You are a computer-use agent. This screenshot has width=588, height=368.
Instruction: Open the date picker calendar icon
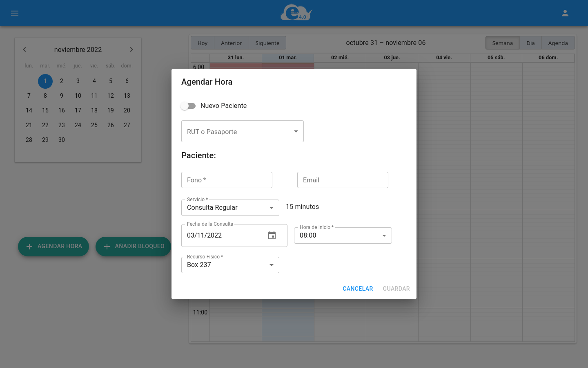point(272,235)
